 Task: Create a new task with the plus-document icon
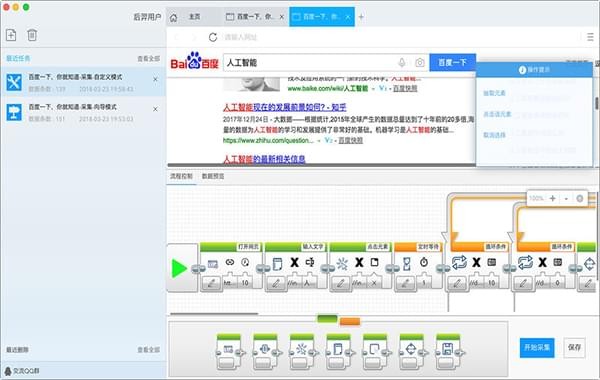pyautogui.click(x=11, y=35)
